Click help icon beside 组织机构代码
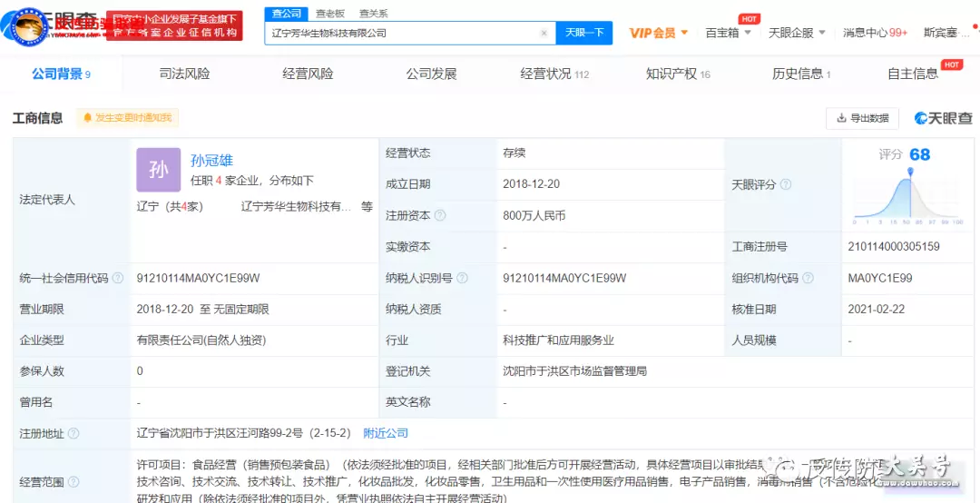Viewport: 980px width, 503px height. 808,279
